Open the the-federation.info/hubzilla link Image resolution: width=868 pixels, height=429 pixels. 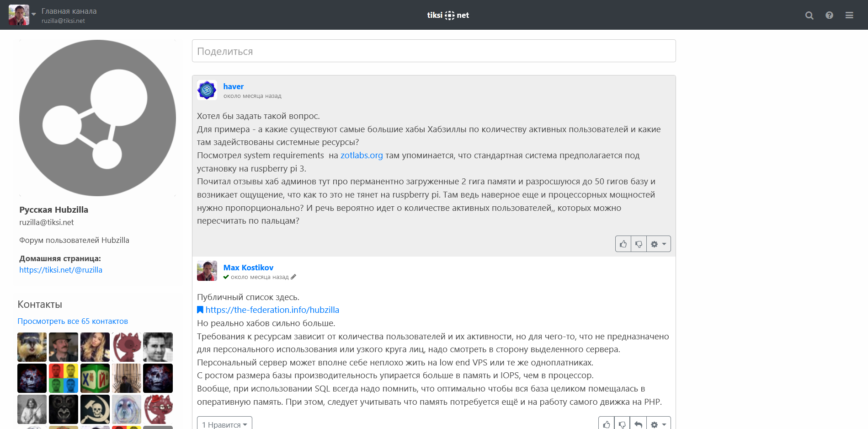click(272, 310)
